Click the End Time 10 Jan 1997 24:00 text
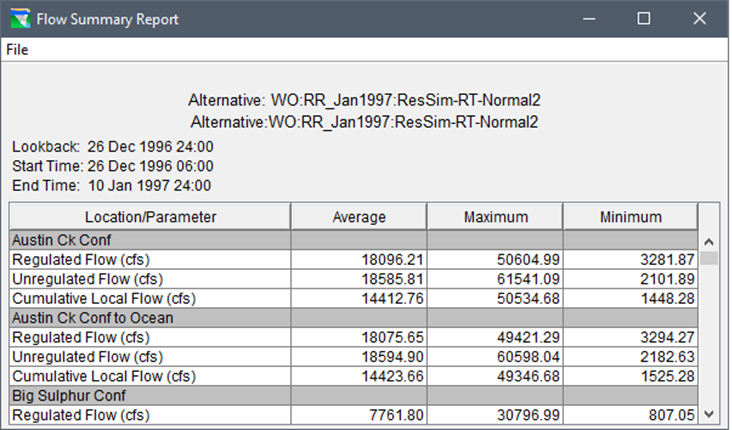Image resolution: width=732 pixels, height=430 pixels. 111,185
